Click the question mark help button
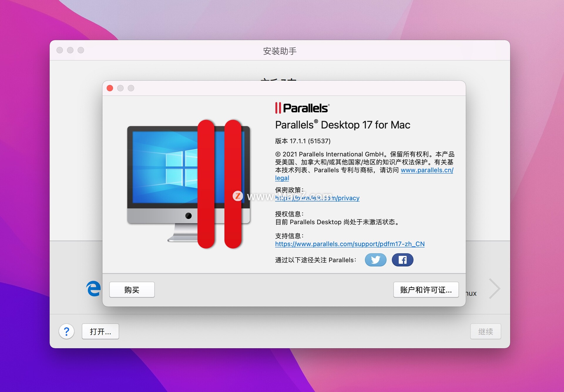Screen dimensions: 564x392 coord(66,331)
